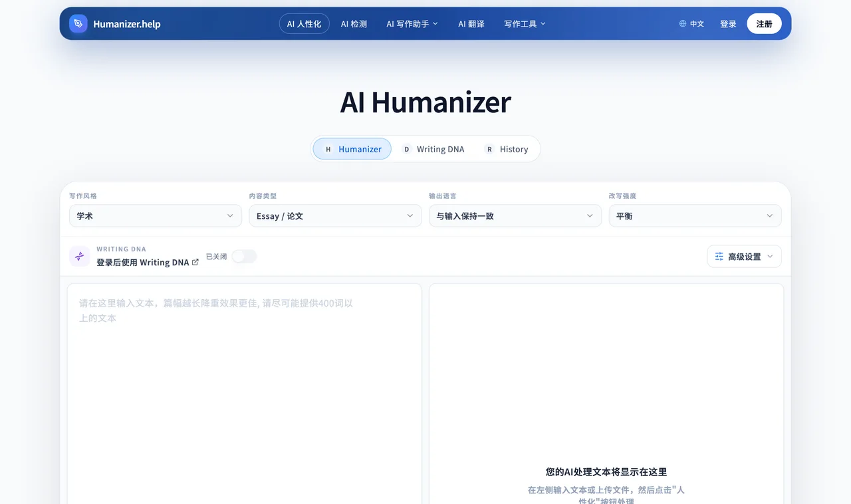Open the 内容类型 dropdown showing Essay / 论文
Image resolution: width=851 pixels, height=504 pixels.
(x=335, y=216)
